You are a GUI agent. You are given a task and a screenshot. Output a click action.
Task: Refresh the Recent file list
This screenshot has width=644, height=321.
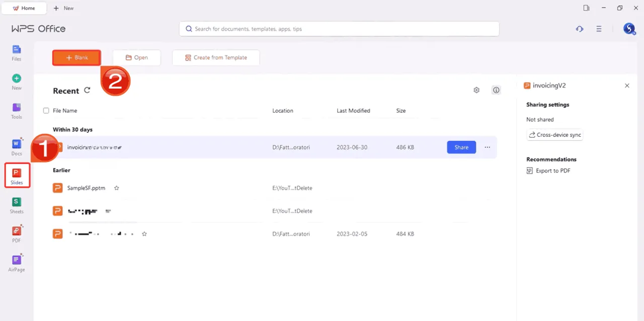click(87, 90)
